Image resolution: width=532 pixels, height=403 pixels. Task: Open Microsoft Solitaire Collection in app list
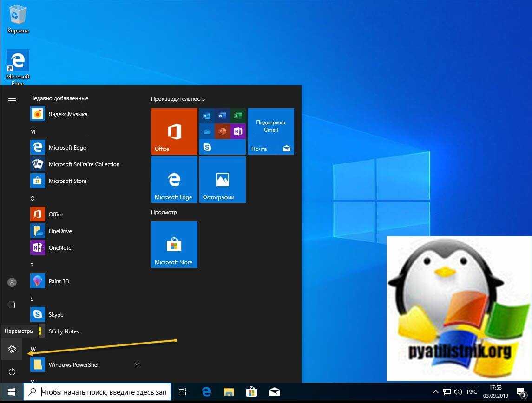click(84, 164)
